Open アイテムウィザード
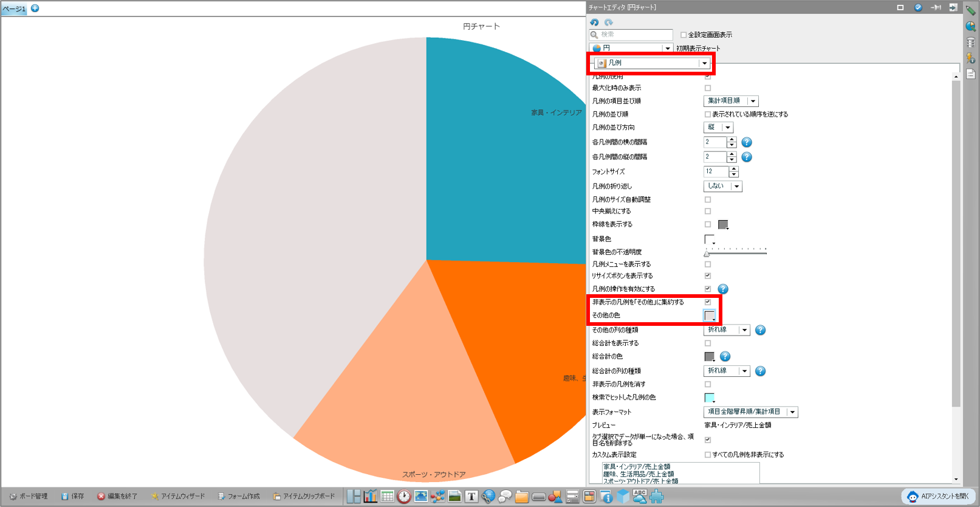Image resolution: width=980 pixels, height=507 pixels. point(178,497)
